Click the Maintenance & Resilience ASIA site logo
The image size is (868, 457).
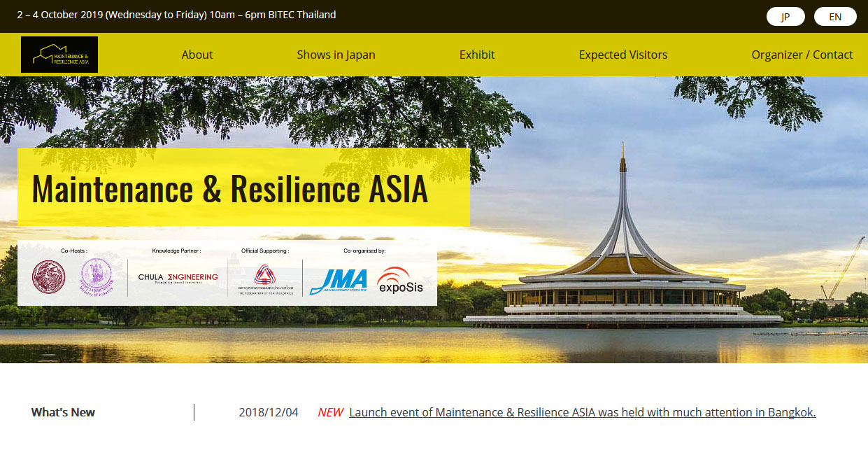(59, 55)
